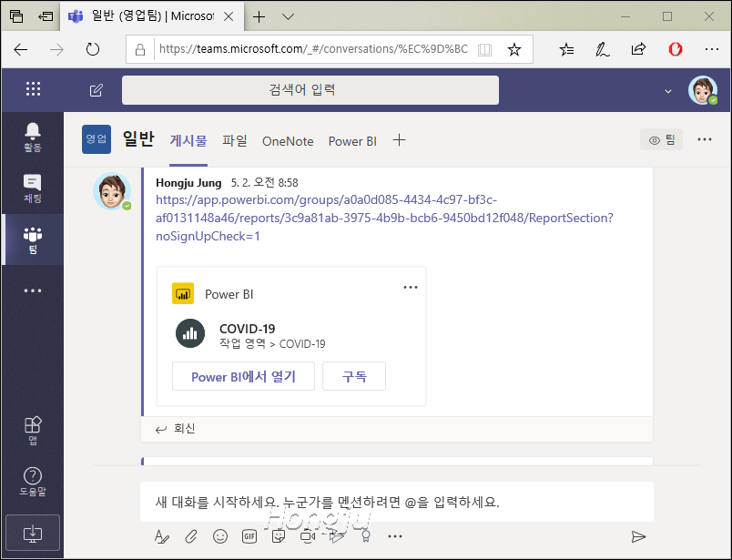Open the sticker picker

[279, 536]
